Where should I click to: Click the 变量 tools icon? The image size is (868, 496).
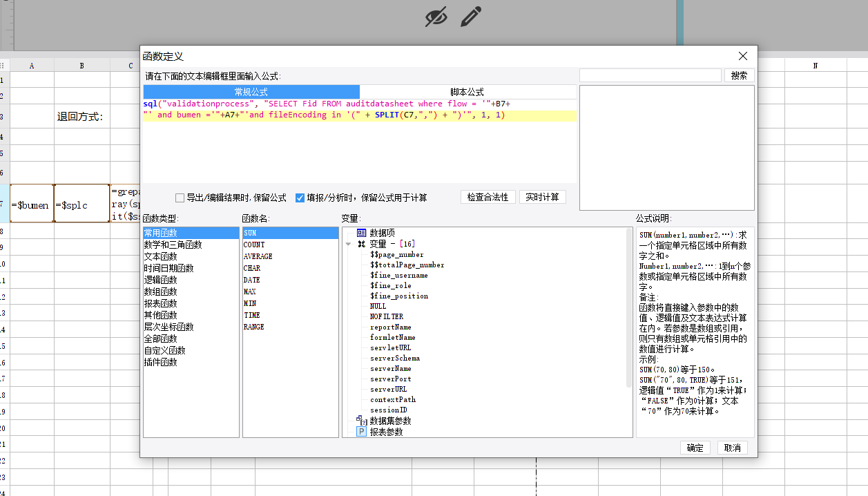pos(361,244)
